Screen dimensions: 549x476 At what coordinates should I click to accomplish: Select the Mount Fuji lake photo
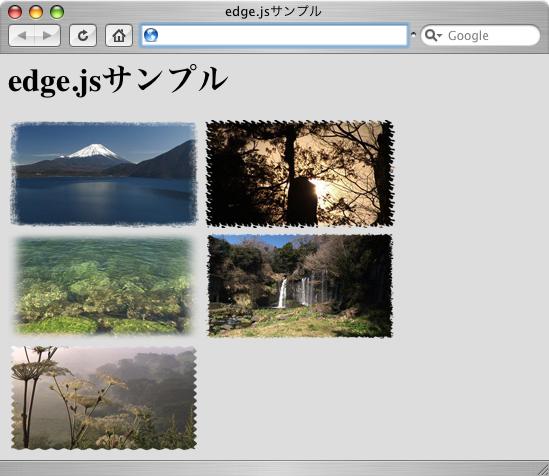pos(104,173)
